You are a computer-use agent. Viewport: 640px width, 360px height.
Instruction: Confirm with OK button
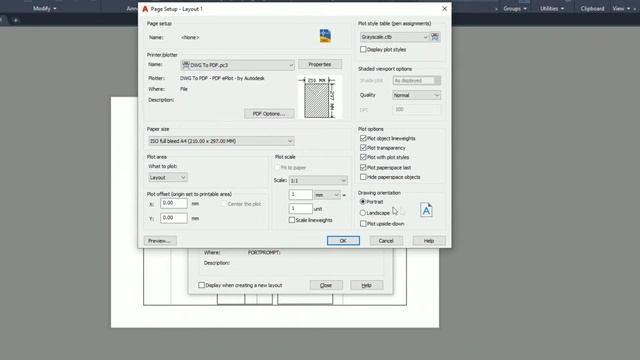click(x=343, y=241)
